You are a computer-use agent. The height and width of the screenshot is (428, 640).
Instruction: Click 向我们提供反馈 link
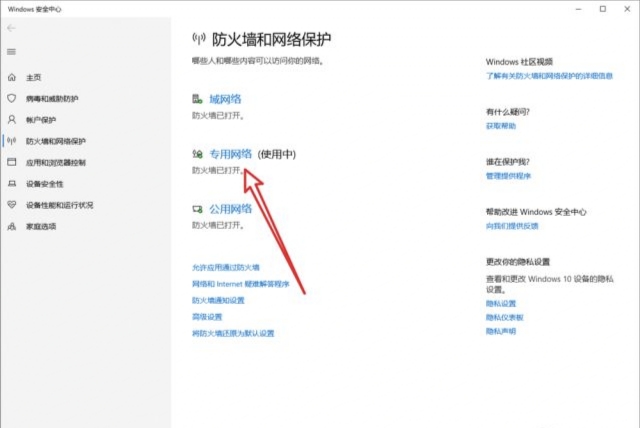point(512,226)
